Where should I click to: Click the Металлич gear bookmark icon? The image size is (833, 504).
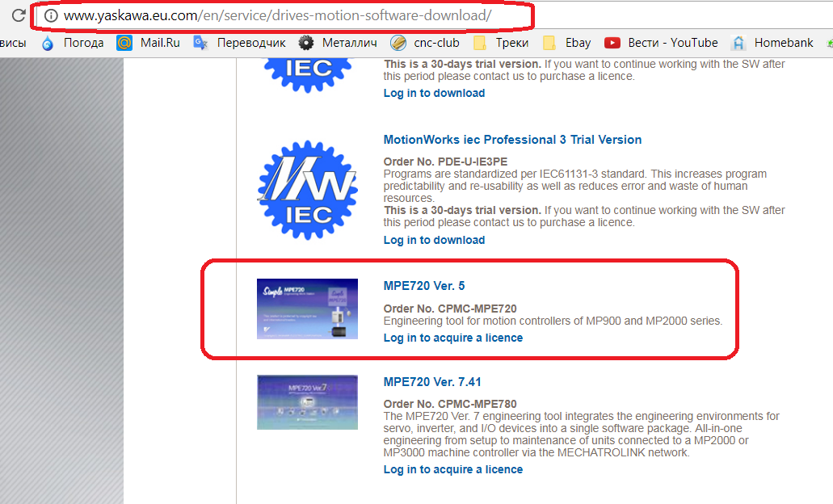click(306, 43)
